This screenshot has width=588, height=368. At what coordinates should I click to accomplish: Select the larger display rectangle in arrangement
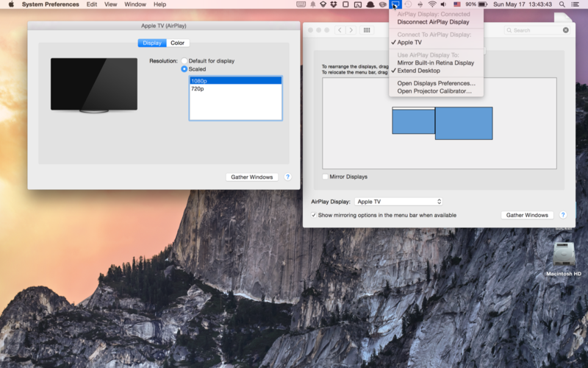(x=464, y=123)
